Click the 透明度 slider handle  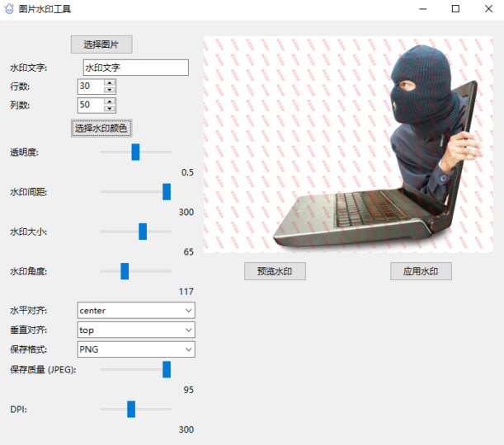point(135,152)
